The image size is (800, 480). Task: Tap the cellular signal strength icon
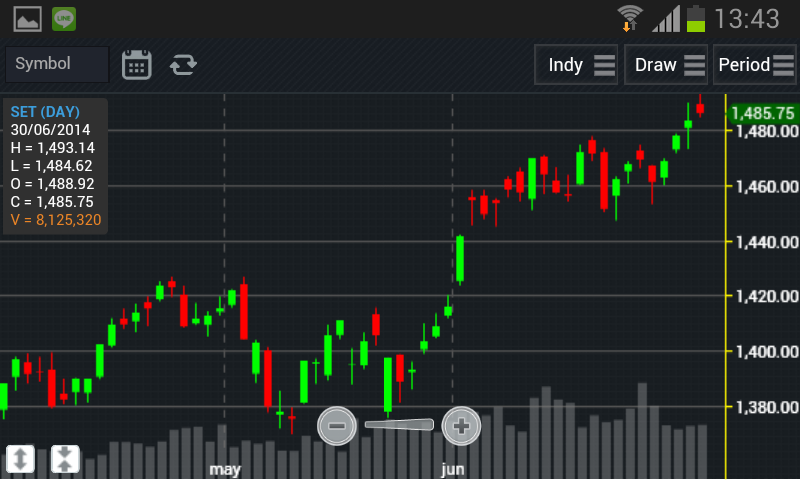pyautogui.click(x=666, y=19)
